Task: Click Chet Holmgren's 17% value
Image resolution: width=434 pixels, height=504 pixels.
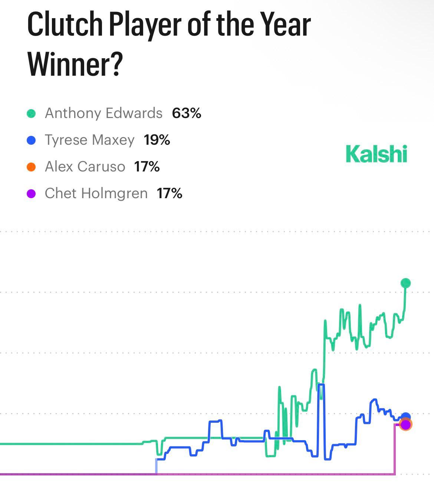Action: (170, 193)
